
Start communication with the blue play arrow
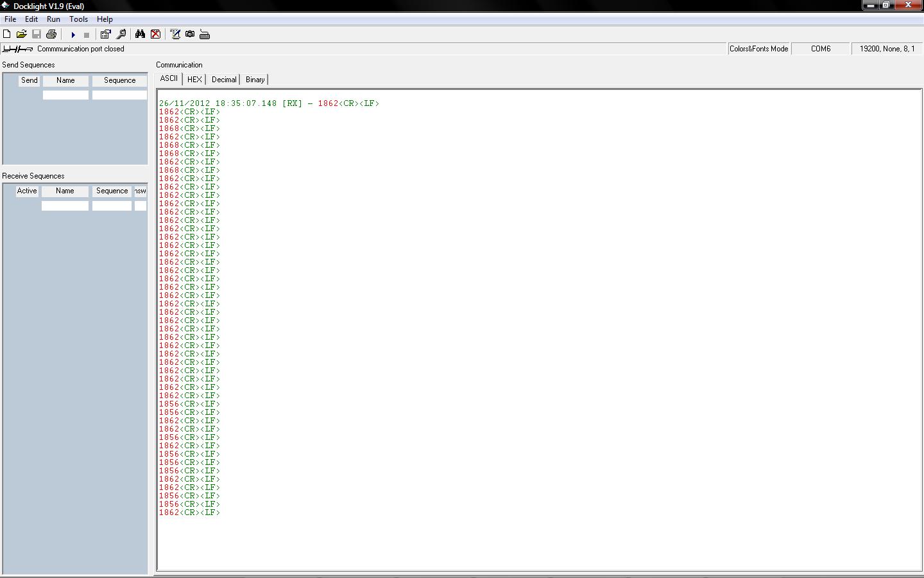tap(73, 35)
